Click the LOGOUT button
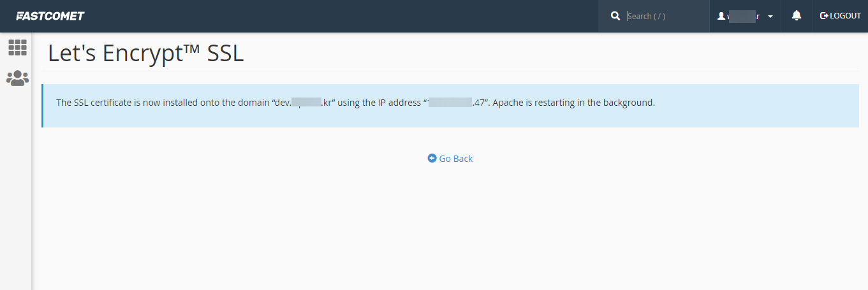Image resolution: width=868 pixels, height=290 pixels. point(840,16)
